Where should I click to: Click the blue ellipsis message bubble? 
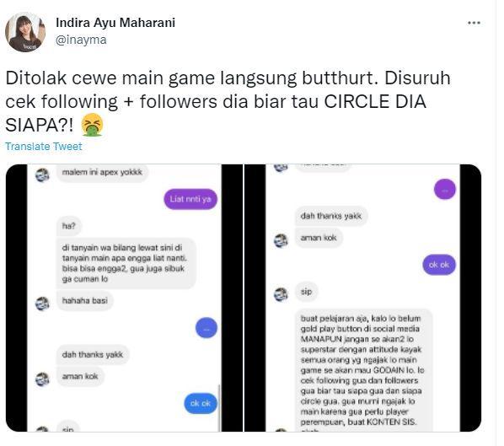point(206,328)
